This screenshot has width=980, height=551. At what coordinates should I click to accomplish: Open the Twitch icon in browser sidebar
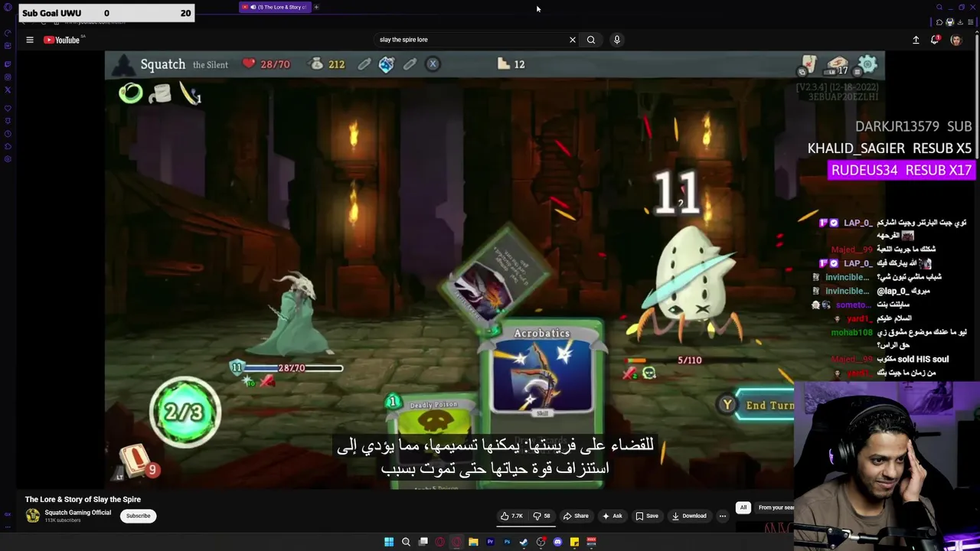pyautogui.click(x=8, y=64)
